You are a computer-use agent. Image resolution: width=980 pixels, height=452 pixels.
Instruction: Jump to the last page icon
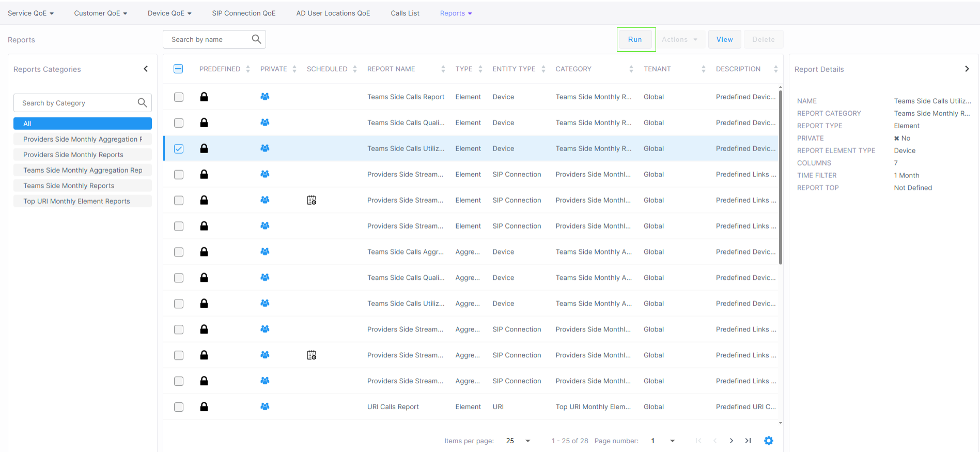pyautogui.click(x=748, y=441)
